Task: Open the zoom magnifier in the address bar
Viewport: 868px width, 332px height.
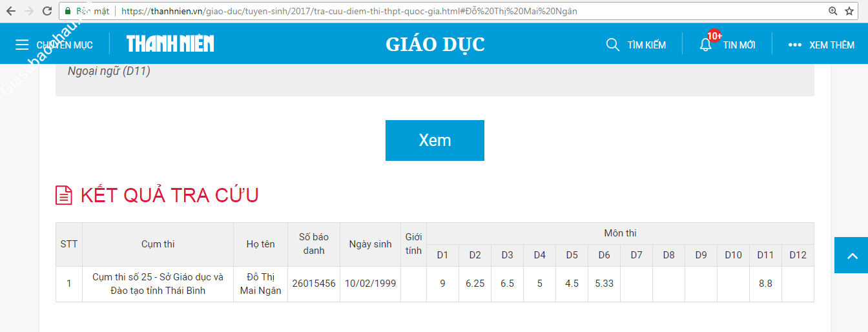Action: pyautogui.click(x=833, y=11)
